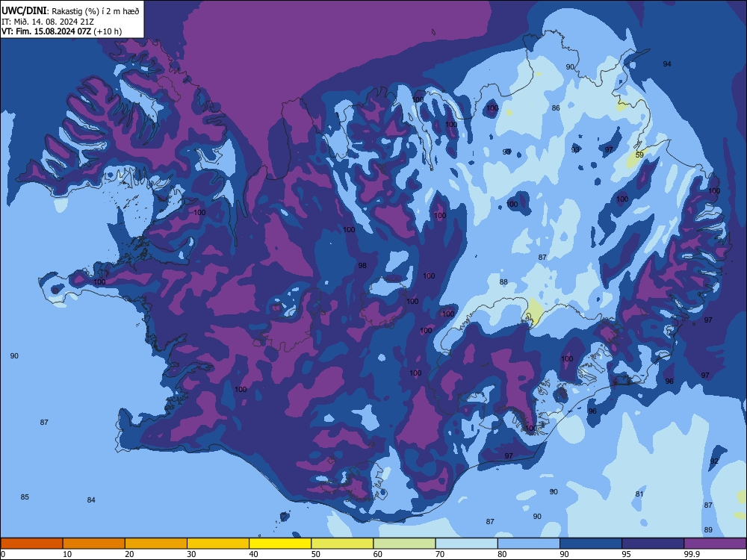Click the valid time 'VT: Fim. 15.08.2024 07Z (+10 h)'
747x560 pixels.
(x=61, y=31)
